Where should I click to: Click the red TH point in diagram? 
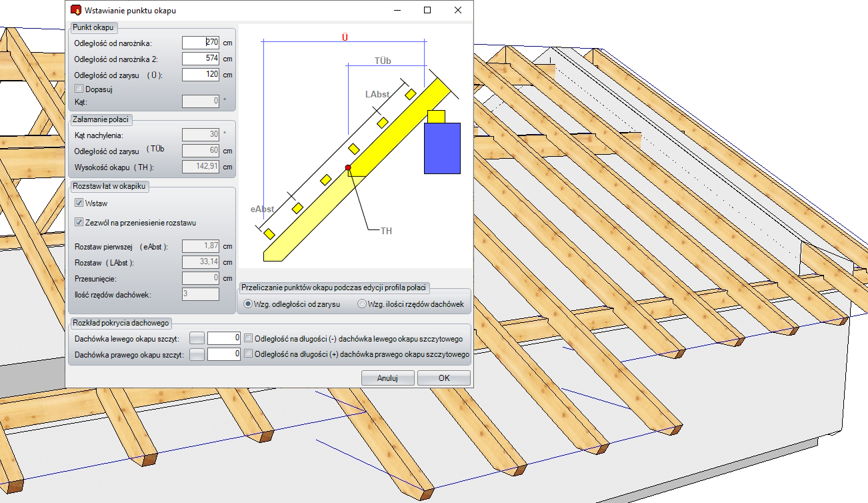pos(348,167)
